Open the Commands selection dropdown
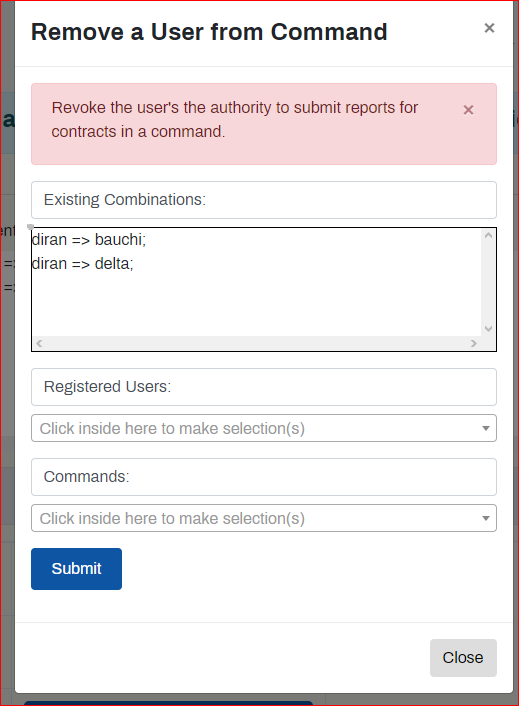 coord(264,518)
